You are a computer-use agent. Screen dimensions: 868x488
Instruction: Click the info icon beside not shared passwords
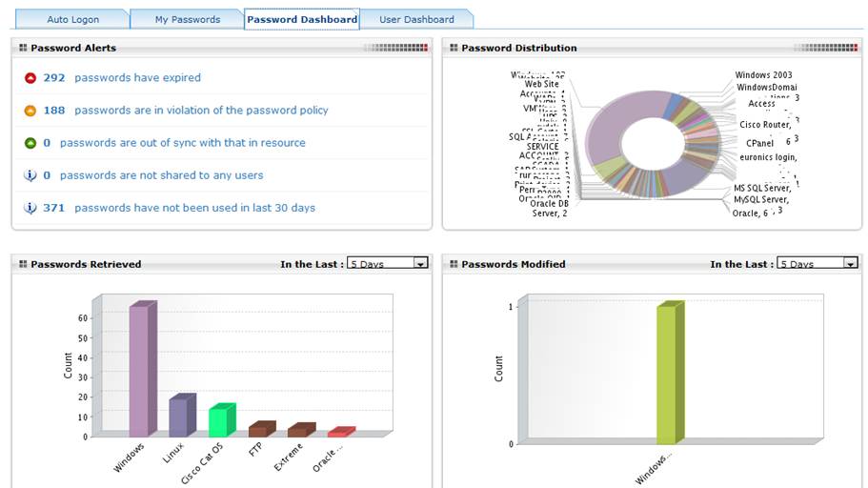(x=30, y=175)
